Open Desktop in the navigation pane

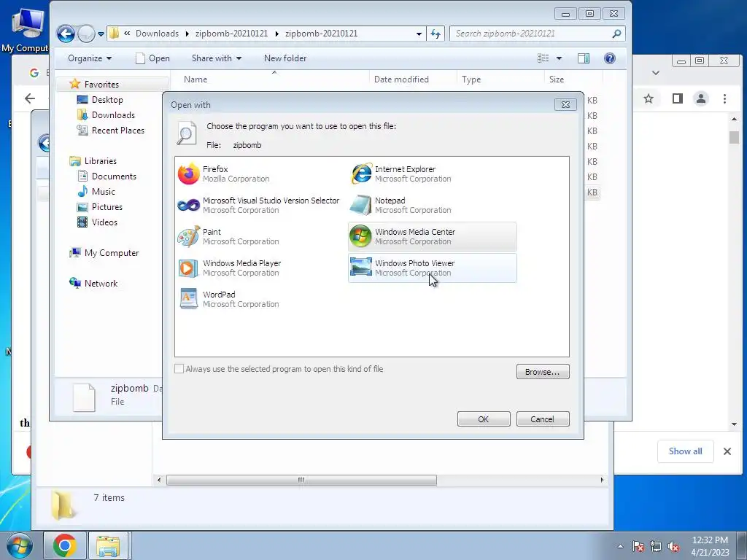click(x=107, y=99)
